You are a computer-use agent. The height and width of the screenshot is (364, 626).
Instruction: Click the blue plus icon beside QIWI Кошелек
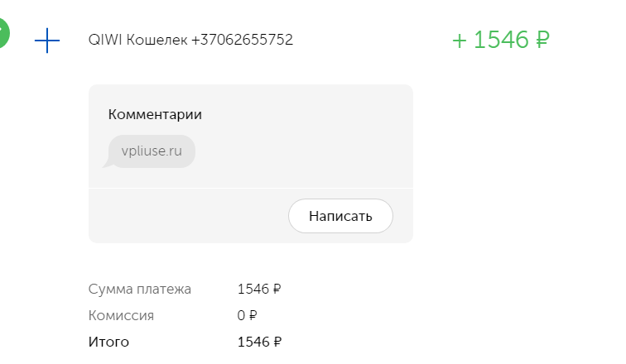(47, 41)
